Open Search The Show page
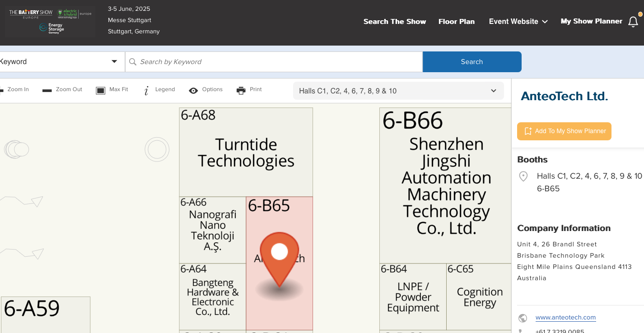Viewport: 644px width, 333px height. click(x=395, y=22)
